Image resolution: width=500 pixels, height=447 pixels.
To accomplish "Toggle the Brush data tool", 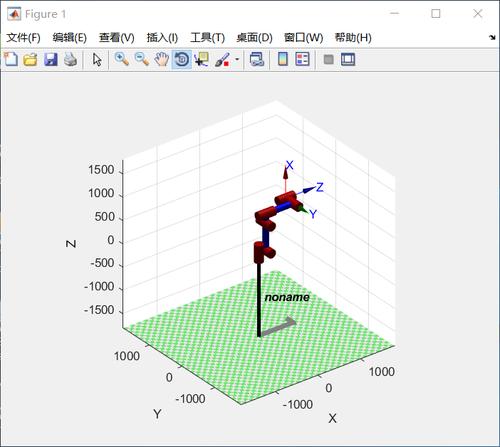I will point(222,60).
